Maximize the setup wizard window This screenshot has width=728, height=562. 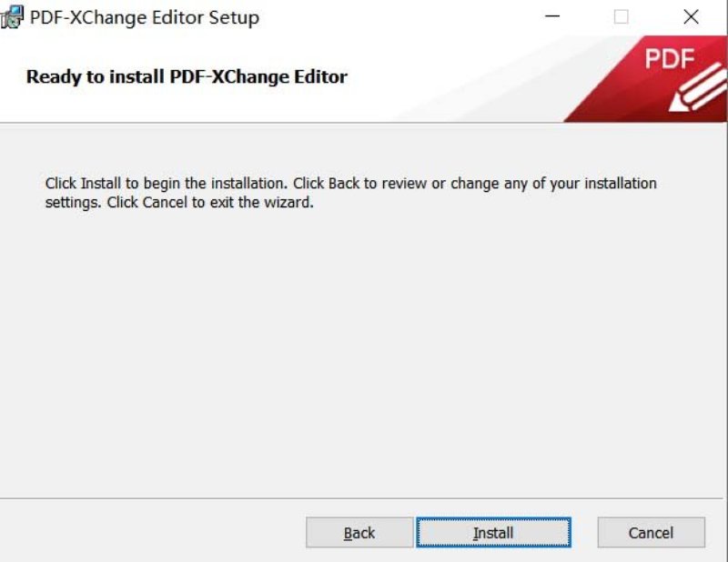point(621,16)
